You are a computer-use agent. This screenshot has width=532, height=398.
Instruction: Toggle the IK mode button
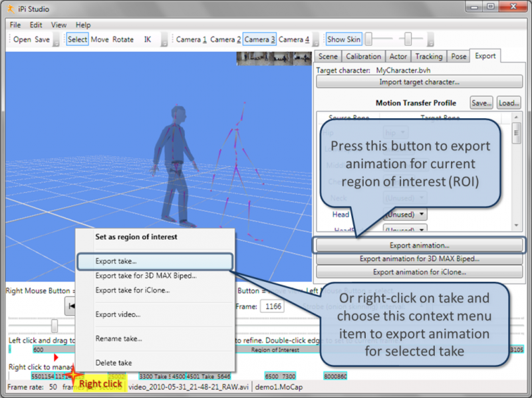(147, 40)
